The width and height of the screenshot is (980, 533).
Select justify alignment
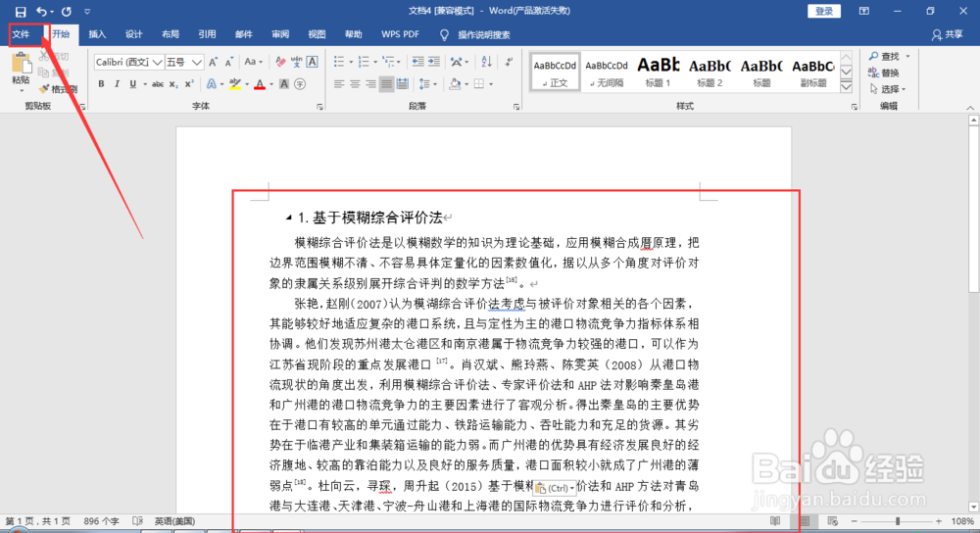386,83
